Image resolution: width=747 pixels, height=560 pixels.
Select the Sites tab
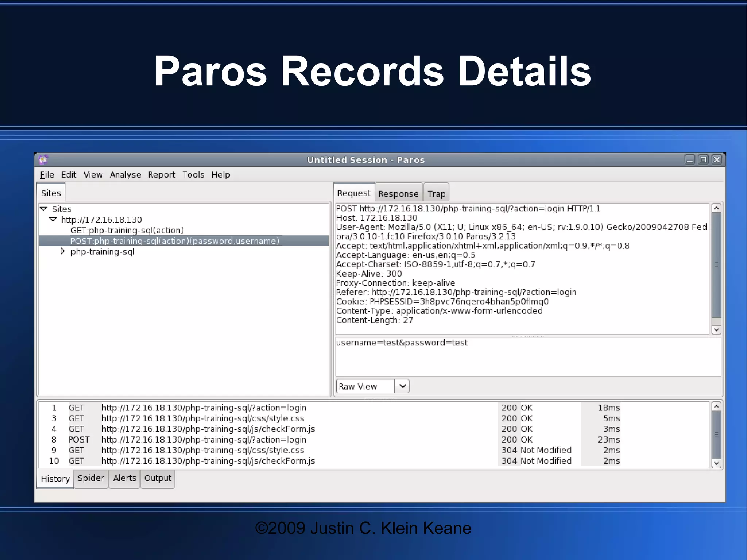51,193
